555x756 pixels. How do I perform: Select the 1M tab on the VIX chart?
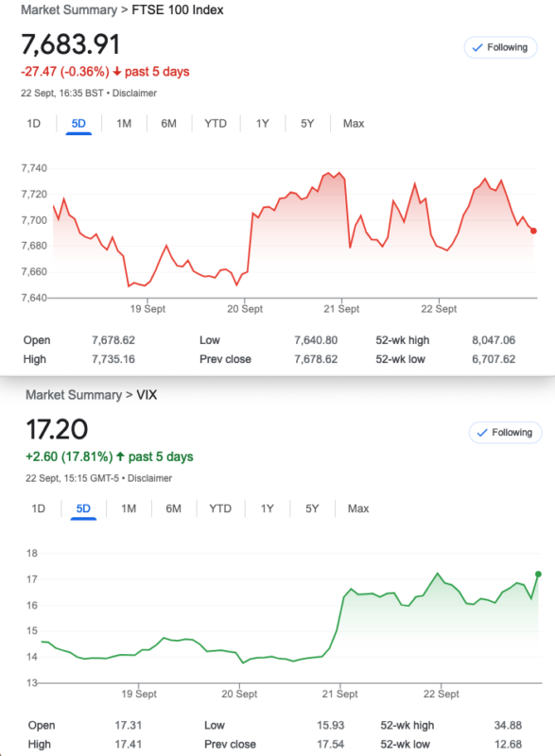(x=129, y=508)
